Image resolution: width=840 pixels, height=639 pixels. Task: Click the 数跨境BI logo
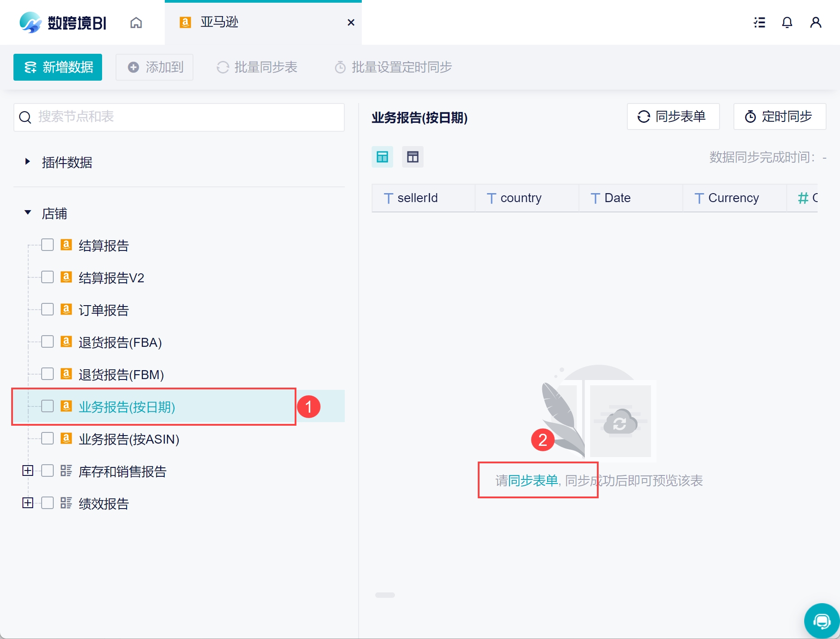(63, 22)
